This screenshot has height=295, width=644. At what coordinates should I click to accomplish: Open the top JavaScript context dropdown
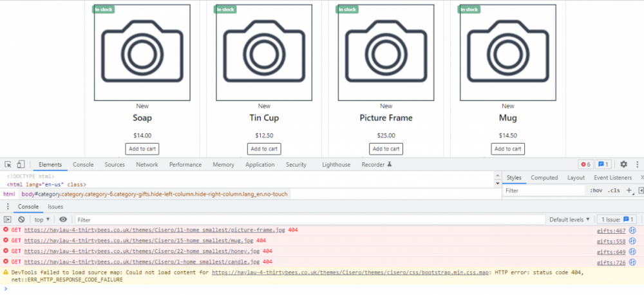coord(43,220)
